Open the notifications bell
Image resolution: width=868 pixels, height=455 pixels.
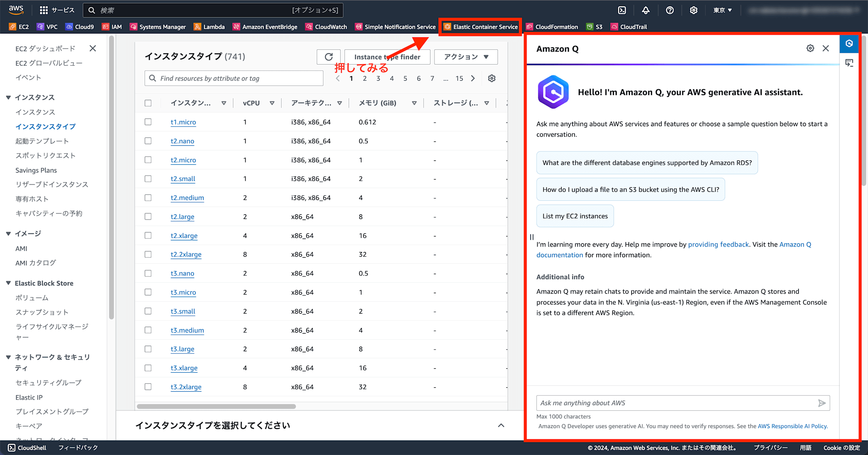click(x=646, y=10)
